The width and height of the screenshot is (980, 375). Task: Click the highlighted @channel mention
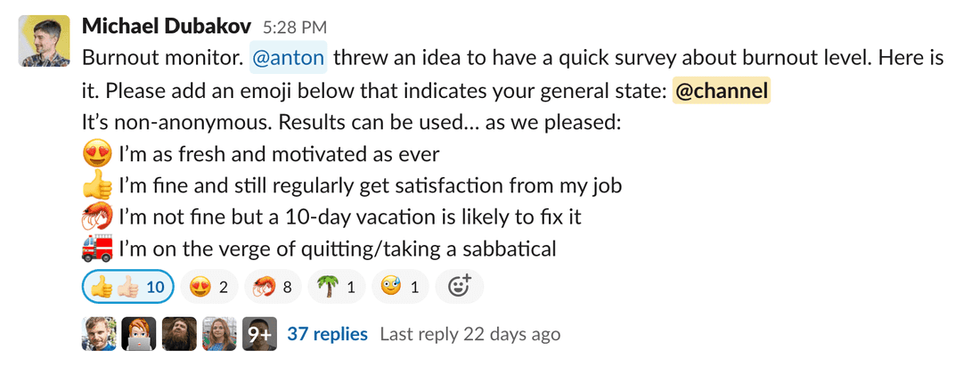(x=721, y=91)
